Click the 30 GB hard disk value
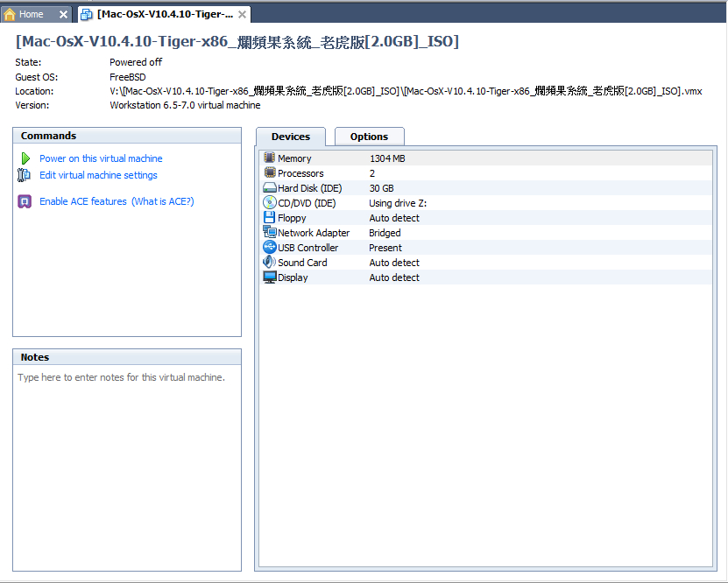Screen dimensions: 728x583 (x=381, y=188)
